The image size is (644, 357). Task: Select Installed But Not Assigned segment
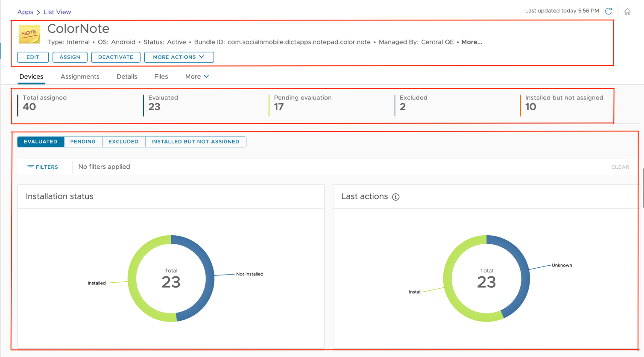195,142
